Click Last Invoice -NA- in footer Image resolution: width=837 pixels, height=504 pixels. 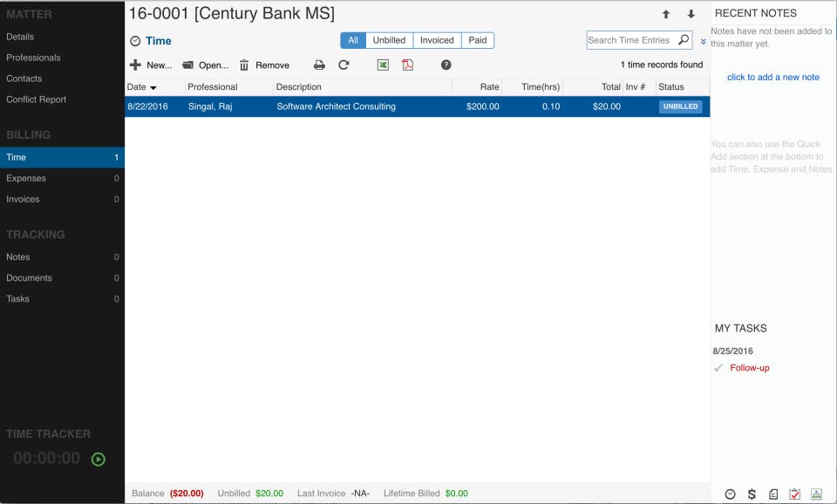click(x=333, y=494)
